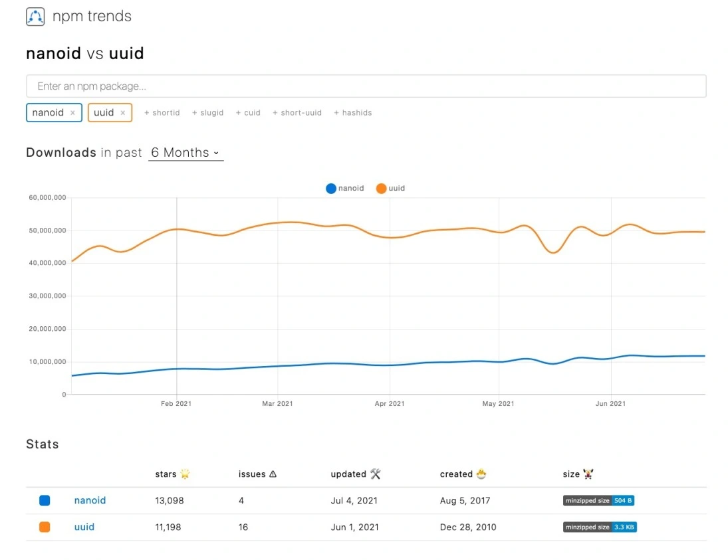The image size is (728, 560).
Task: Click the npm trends logo icon
Action: pyautogui.click(x=35, y=17)
